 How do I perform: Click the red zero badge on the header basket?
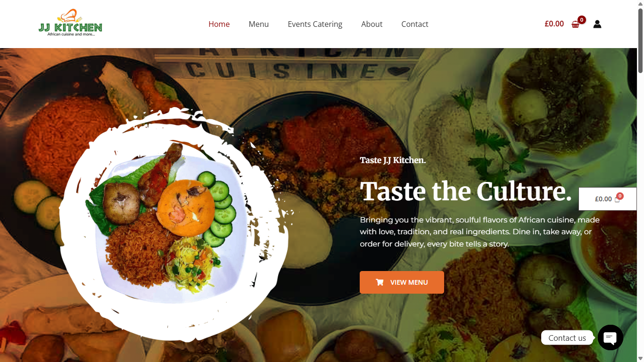[x=582, y=20]
